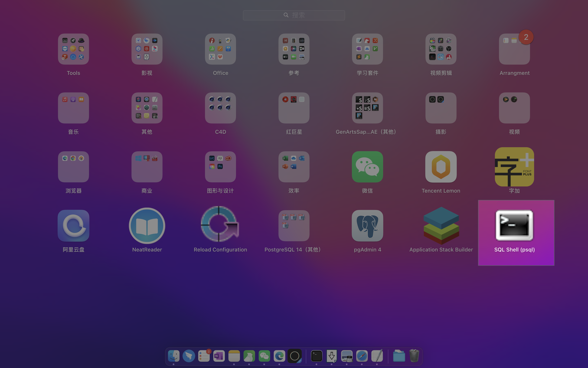Launch 微信 from Launchpad grid
Viewport: 588px width, 368px height.
[367, 167]
